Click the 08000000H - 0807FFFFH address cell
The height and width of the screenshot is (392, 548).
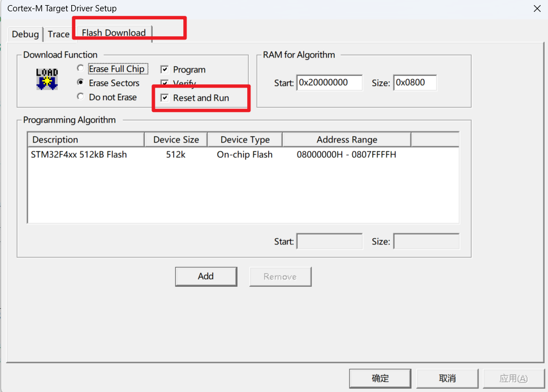[346, 154]
